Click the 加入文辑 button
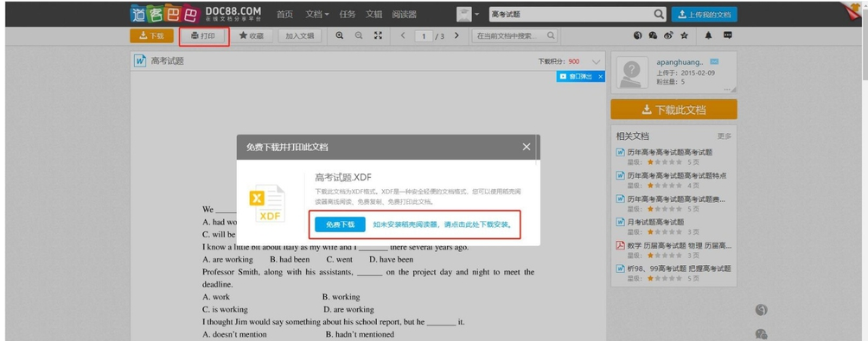The width and height of the screenshot is (868, 341). pos(299,35)
